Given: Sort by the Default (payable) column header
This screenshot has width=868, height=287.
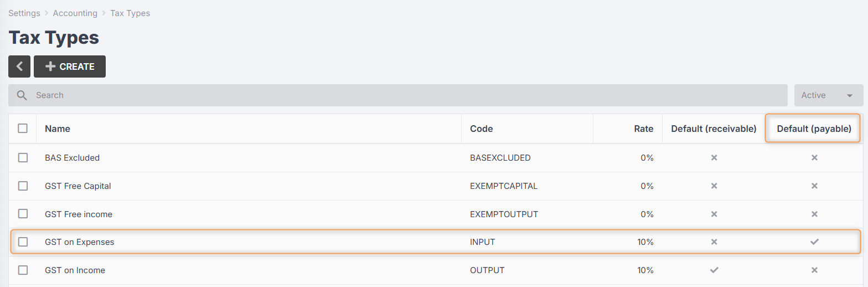Looking at the screenshot, I should (x=814, y=129).
